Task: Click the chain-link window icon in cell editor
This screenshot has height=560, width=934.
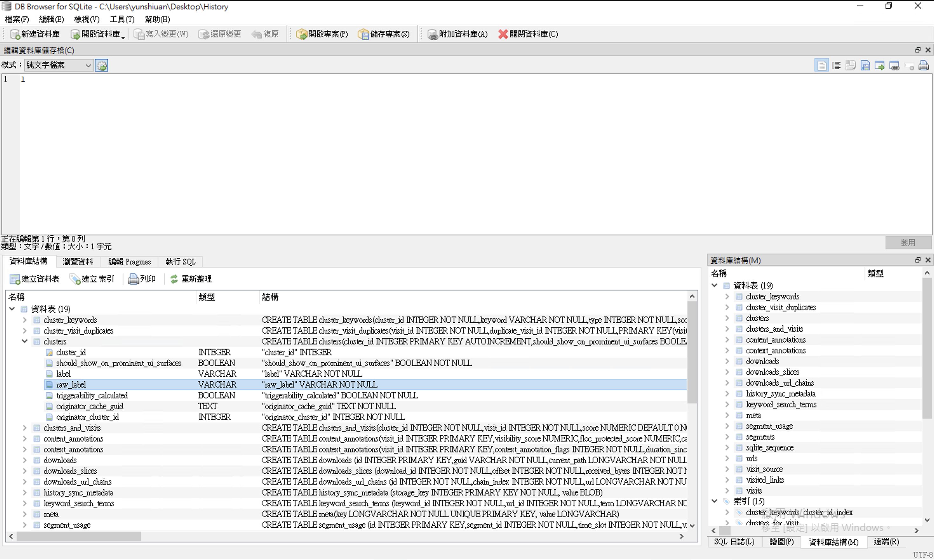Action: point(894,66)
